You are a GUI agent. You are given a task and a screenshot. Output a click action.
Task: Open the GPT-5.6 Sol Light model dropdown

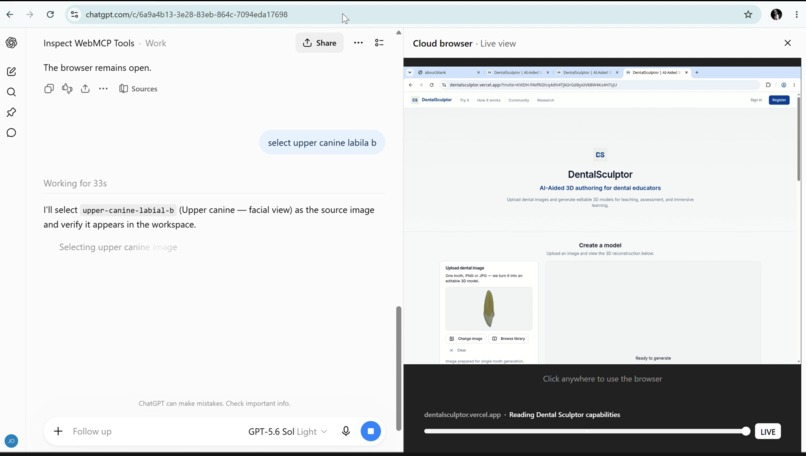287,431
